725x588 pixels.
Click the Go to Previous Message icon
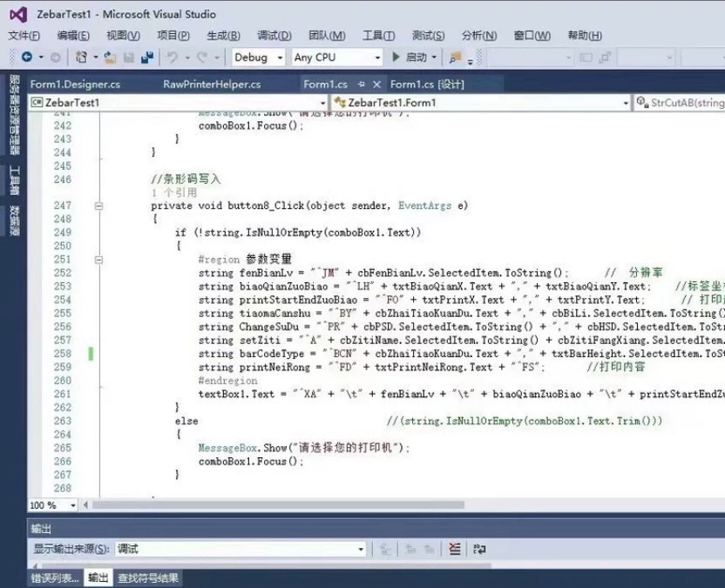coord(410,549)
